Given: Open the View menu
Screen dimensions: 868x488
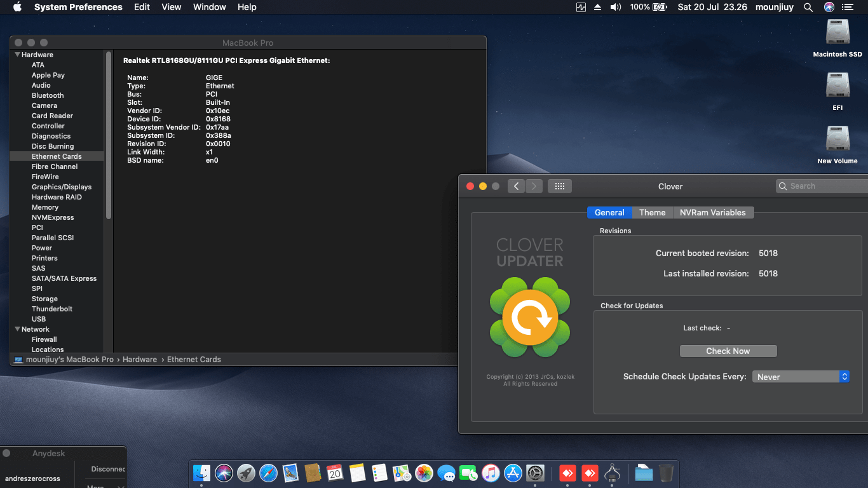Looking at the screenshot, I should (x=172, y=7).
